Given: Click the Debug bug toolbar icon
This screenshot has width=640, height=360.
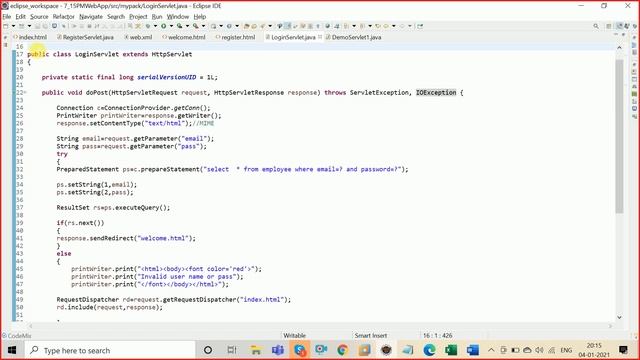Looking at the screenshot, I should 147,26.
